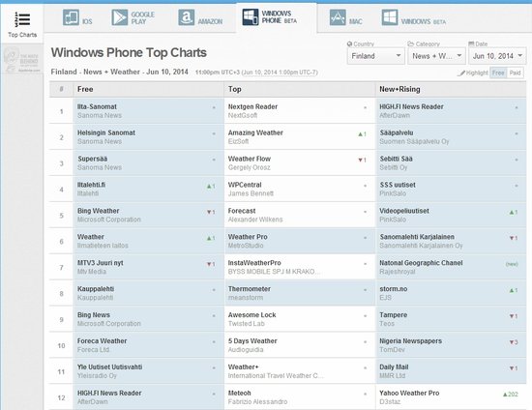The height and width of the screenshot is (410, 532).
Task: Open the Top Charts sidebar icon
Action: coord(22,20)
